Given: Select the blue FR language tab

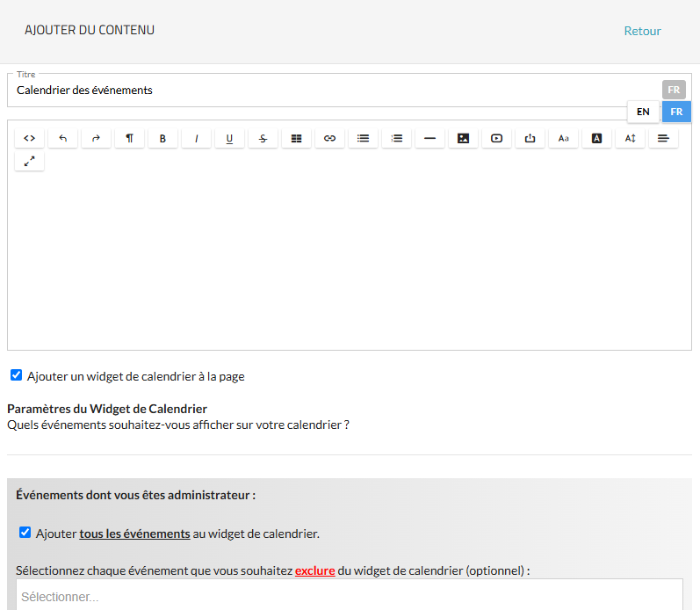Looking at the screenshot, I should (676, 113).
